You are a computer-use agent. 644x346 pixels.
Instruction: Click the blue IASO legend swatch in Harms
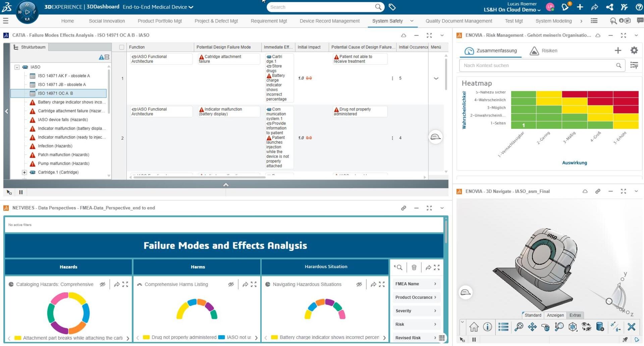coord(221,337)
